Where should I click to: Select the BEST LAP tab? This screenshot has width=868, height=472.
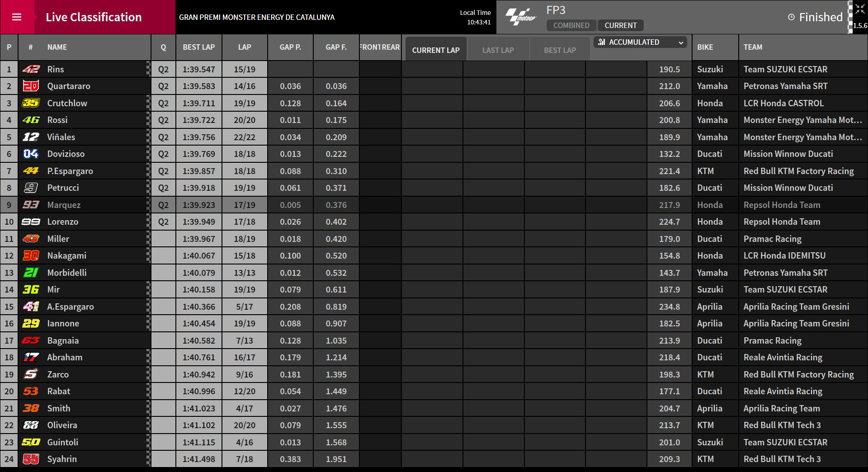click(x=560, y=50)
